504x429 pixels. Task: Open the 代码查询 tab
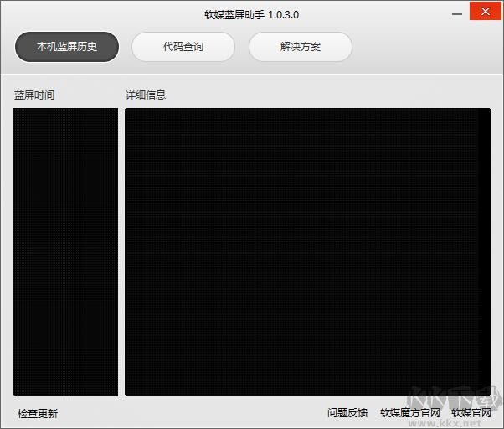[183, 47]
